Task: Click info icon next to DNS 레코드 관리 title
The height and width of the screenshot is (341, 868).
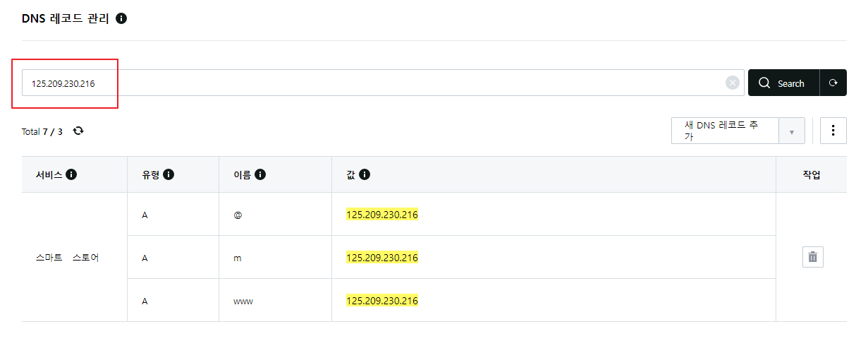Action: point(121,18)
